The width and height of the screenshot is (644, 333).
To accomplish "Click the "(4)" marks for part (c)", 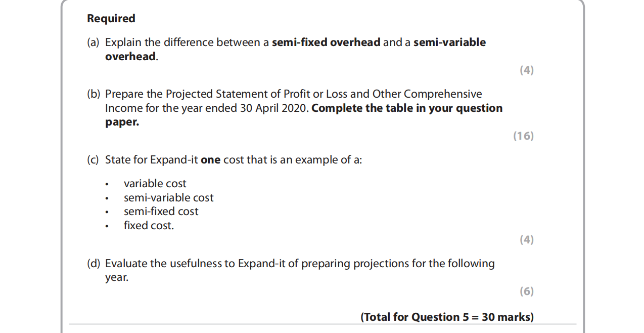I will pyautogui.click(x=526, y=239).
